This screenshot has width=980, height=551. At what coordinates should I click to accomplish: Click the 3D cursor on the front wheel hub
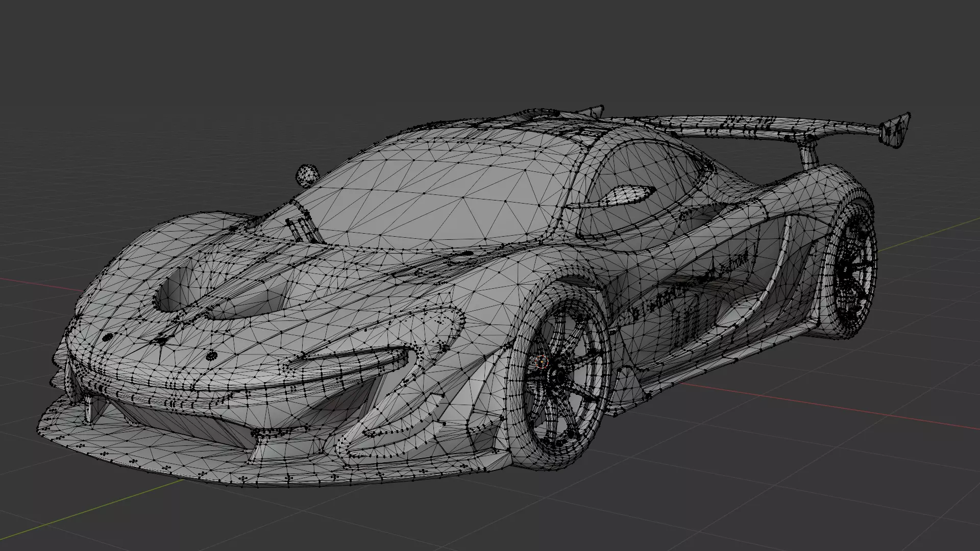542,362
